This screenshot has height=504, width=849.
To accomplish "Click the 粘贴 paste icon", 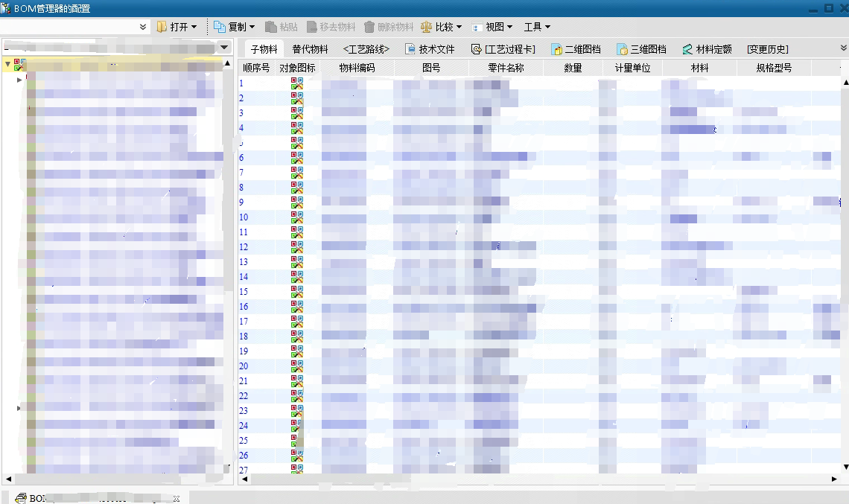I will tap(271, 27).
